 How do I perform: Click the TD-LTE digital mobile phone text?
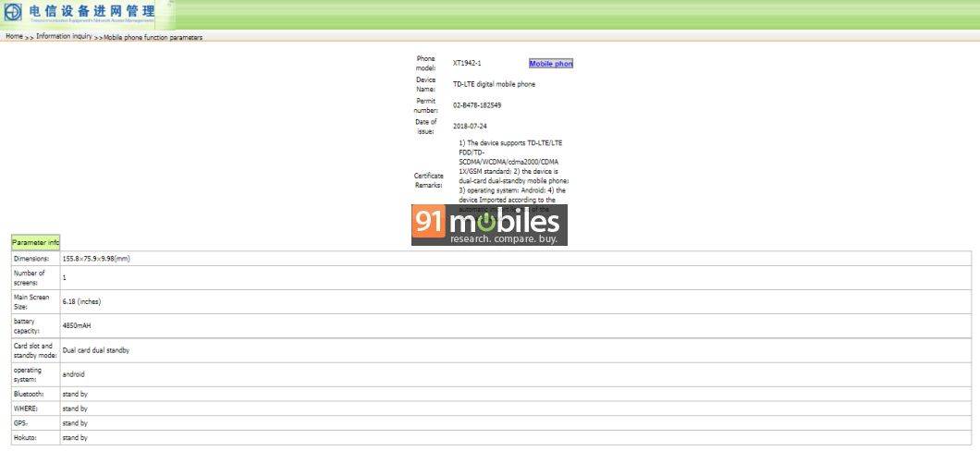[494, 84]
